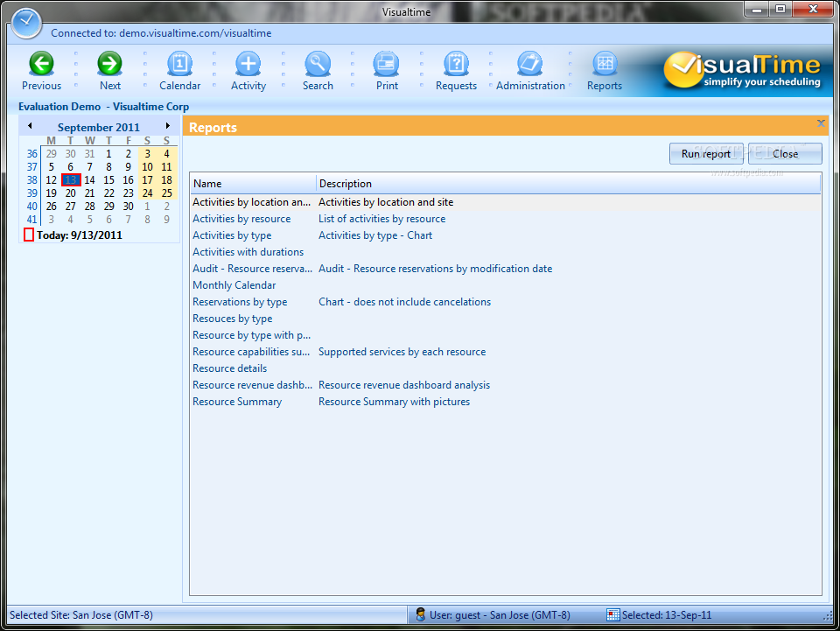Click 'Resource revenue dashboard analysis' description

pos(404,384)
